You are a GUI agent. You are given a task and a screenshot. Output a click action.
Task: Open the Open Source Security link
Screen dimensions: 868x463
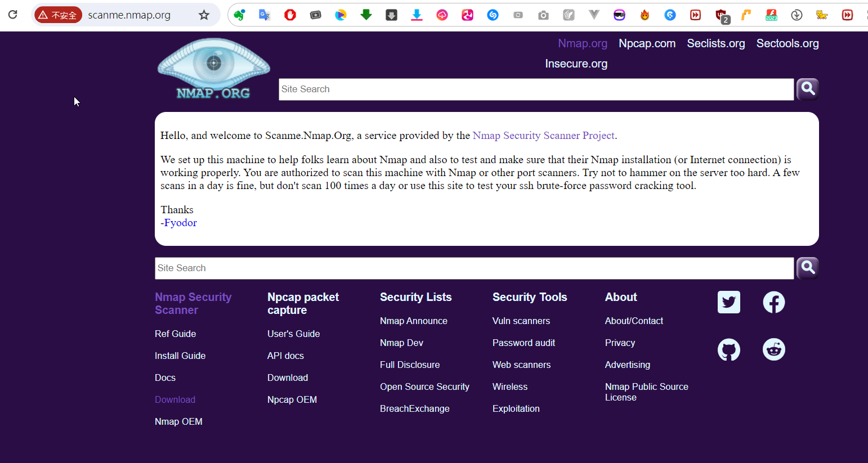coord(424,386)
